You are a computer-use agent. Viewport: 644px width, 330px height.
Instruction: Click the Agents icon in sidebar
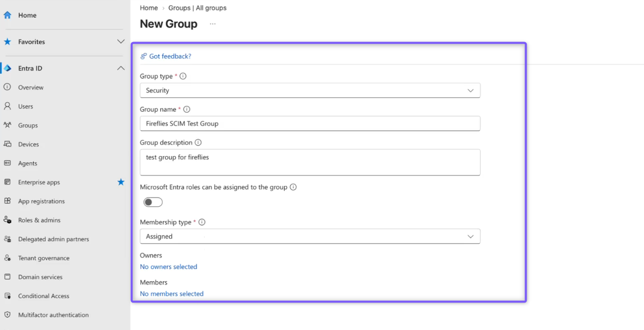(7, 163)
